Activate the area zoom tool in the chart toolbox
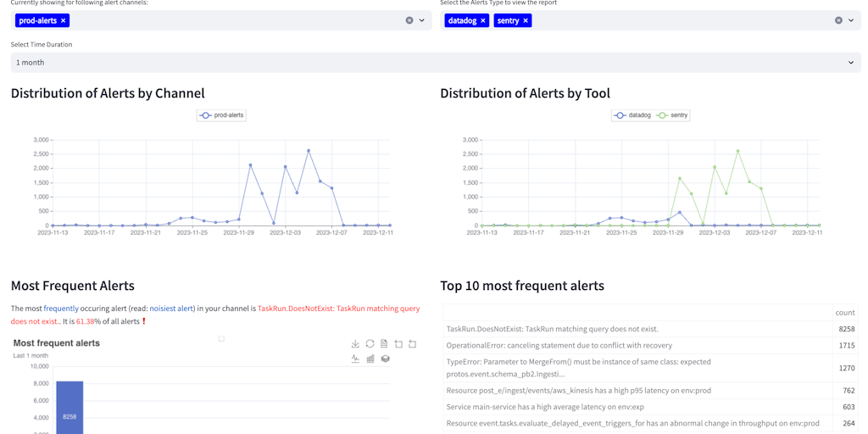 click(x=398, y=344)
